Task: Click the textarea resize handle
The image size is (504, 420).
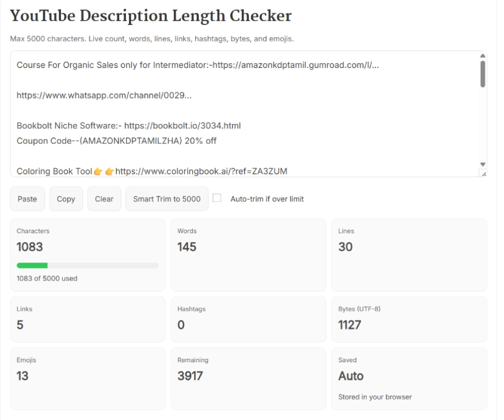Action: pos(484,174)
